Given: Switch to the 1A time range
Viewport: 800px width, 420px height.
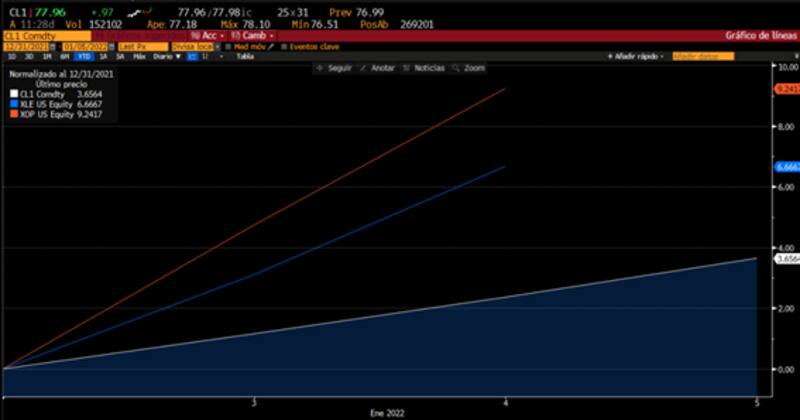Looking at the screenshot, I should [x=104, y=57].
